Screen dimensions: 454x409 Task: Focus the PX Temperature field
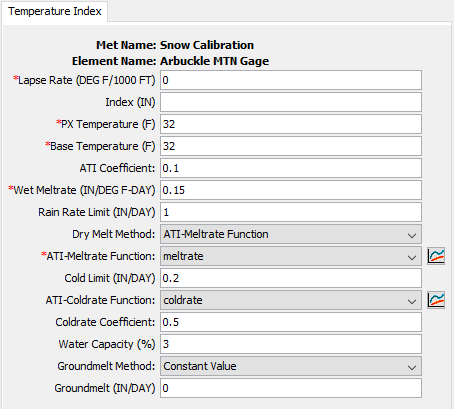click(x=291, y=124)
